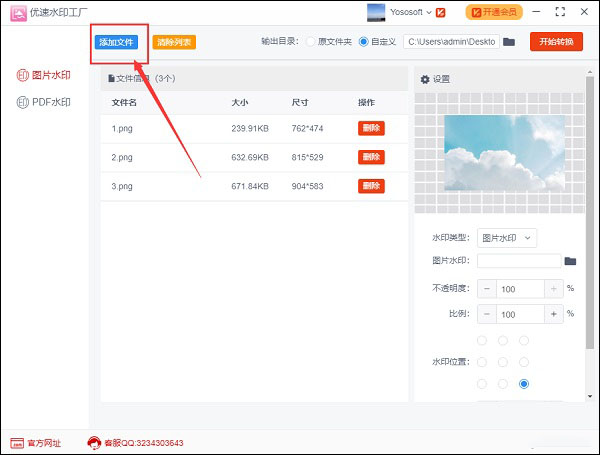The image size is (600, 455).
Task: Click the 清除列表 clear list button
Action: (x=174, y=42)
